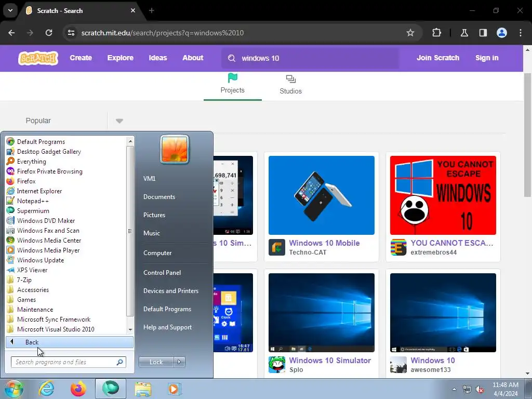Launch Desktop Gadget Gallery
The height and width of the screenshot is (399, 532).
49,152
